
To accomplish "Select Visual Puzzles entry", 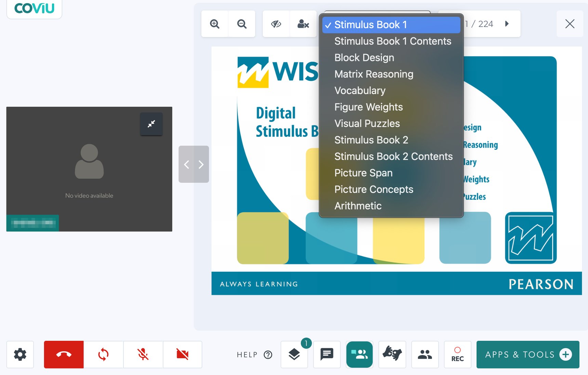I will [x=391, y=124].
